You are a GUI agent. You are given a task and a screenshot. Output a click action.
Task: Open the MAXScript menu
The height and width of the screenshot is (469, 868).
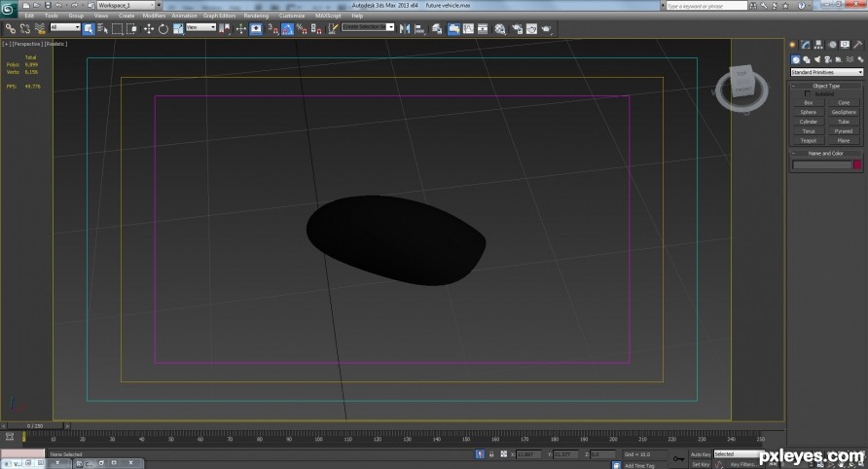(x=328, y=16)
